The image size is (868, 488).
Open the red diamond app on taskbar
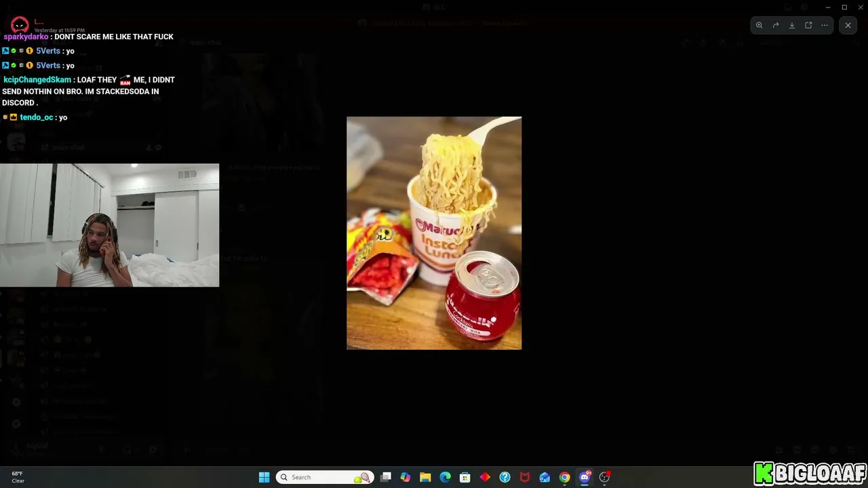485,477
